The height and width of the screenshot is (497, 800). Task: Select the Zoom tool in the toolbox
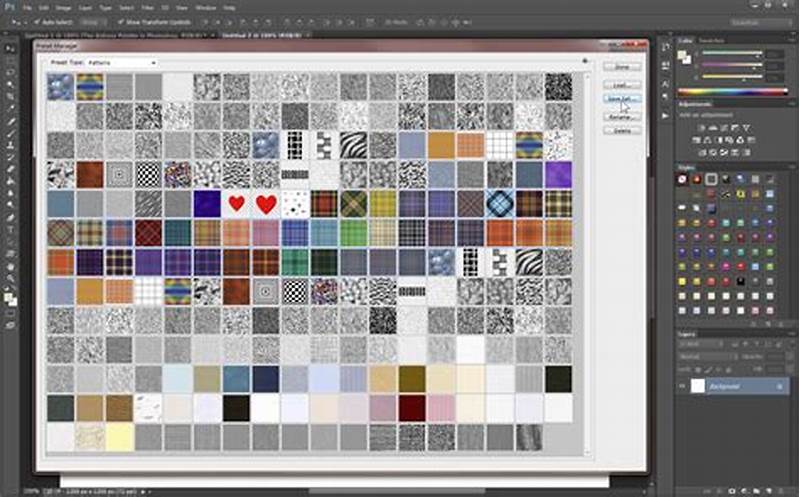tap(10, 279)
